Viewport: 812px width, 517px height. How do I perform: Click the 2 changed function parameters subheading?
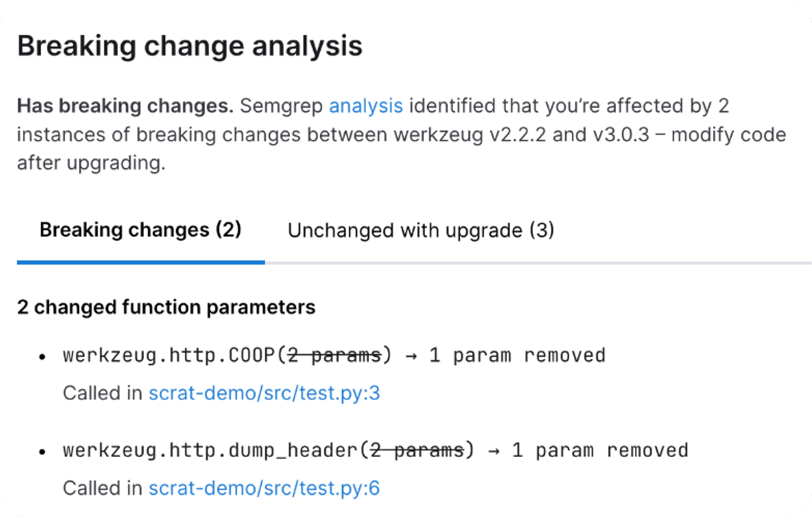(166, 307)
